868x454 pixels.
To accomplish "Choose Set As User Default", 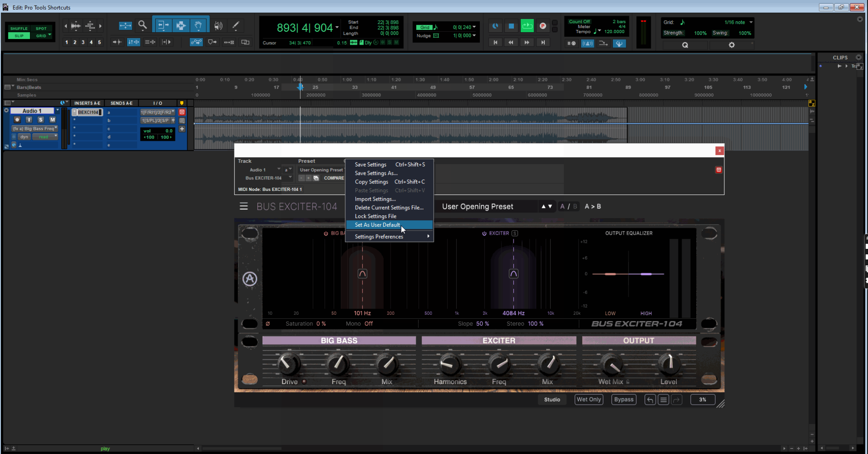I will click(x=390, y=225).
